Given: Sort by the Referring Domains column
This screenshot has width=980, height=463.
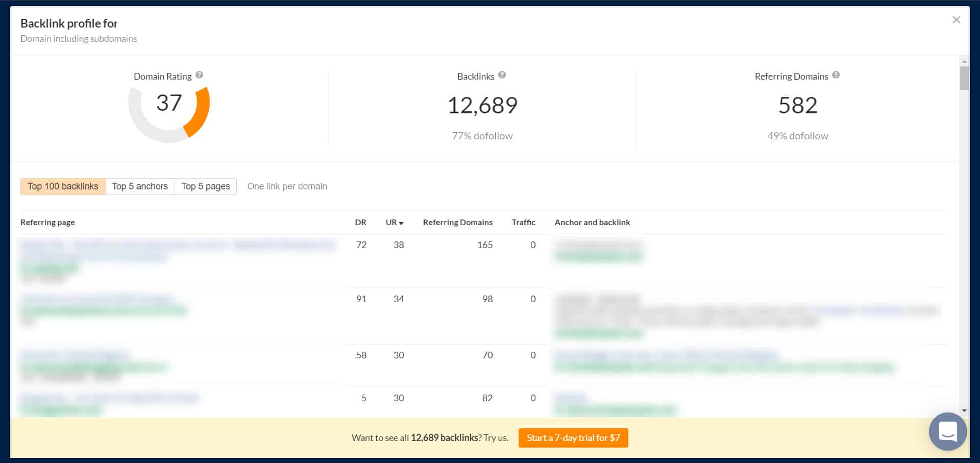Looking at the screenshot, I should (457, 222).
